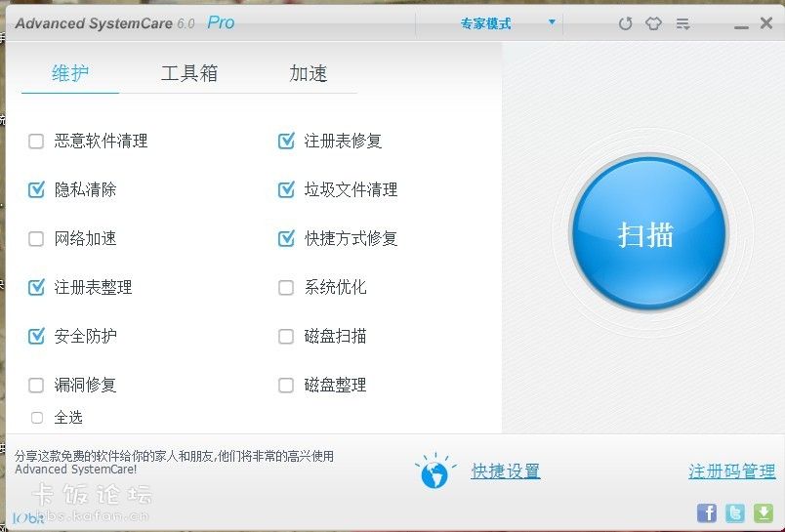Click the green download arrow icon
This screenshot has height=532, width=785.
coord(764,513)
